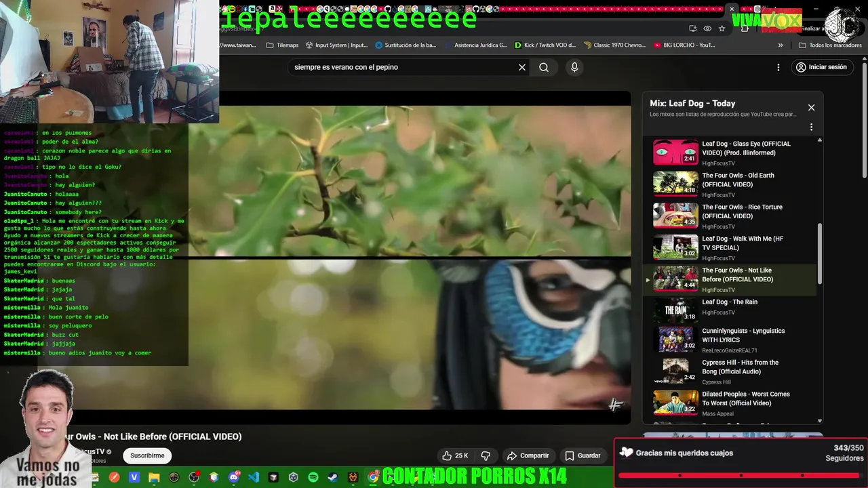Dislike the video with thumbs down
Viewport: 868px width, 488px height.
point(486,455)
